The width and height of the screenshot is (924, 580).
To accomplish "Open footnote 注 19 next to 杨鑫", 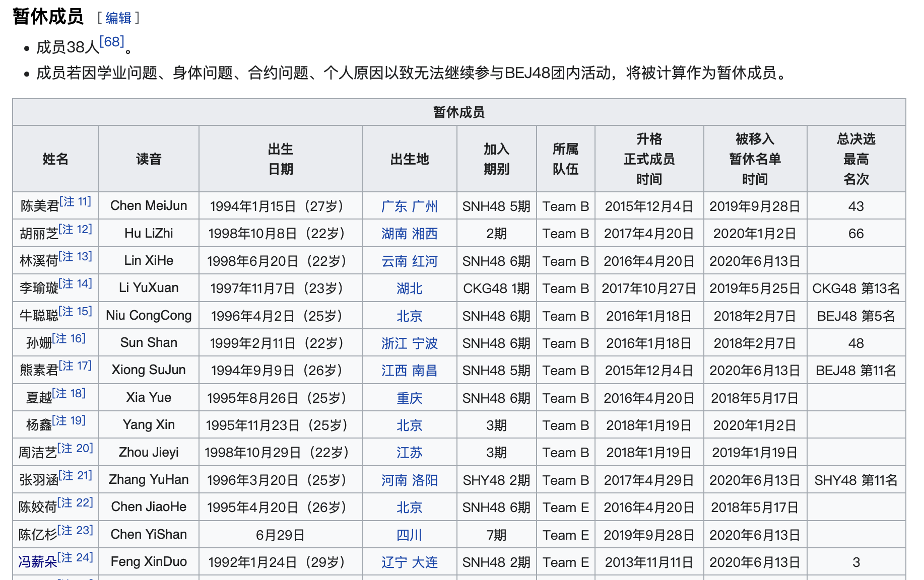I will coord(69,420).
